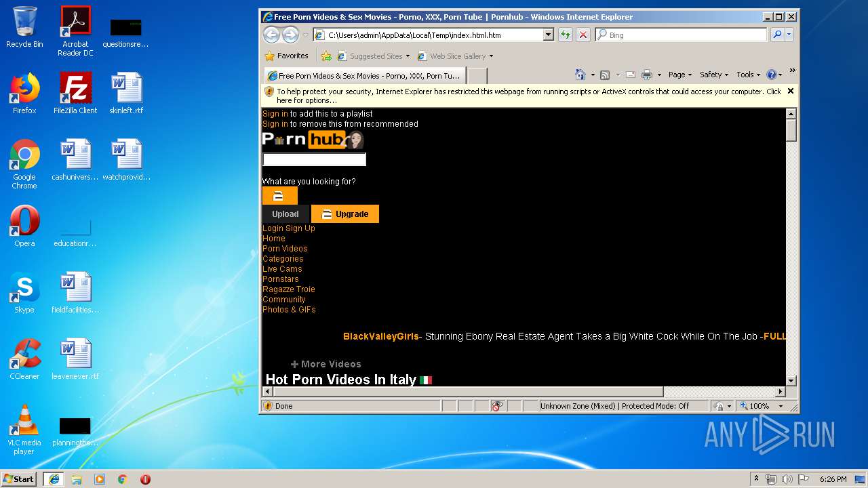This screenshot has height=488, width=868.
Task: Click the Upload button on the page
Action: 285,214
